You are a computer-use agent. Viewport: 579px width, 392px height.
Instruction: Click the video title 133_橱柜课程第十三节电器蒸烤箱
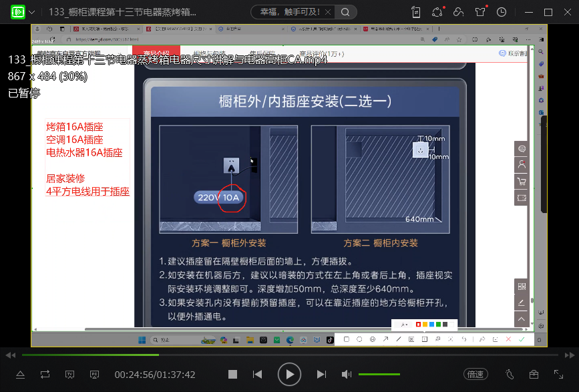pyautogui.click(x=123, y=12)
